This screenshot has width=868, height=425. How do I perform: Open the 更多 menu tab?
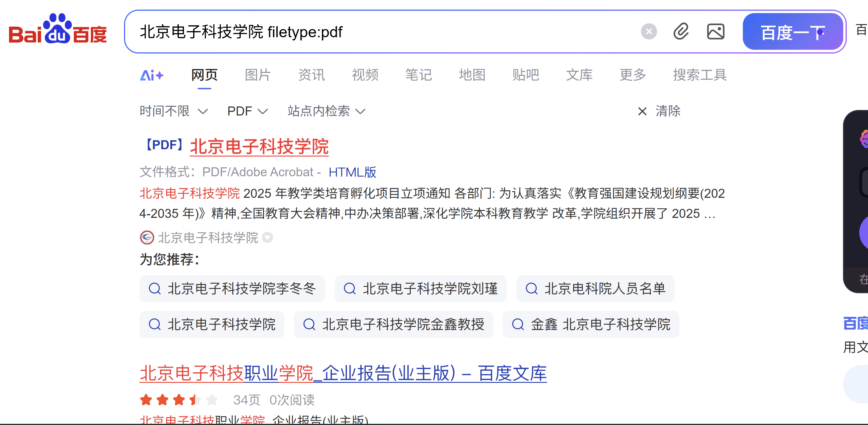633,75
